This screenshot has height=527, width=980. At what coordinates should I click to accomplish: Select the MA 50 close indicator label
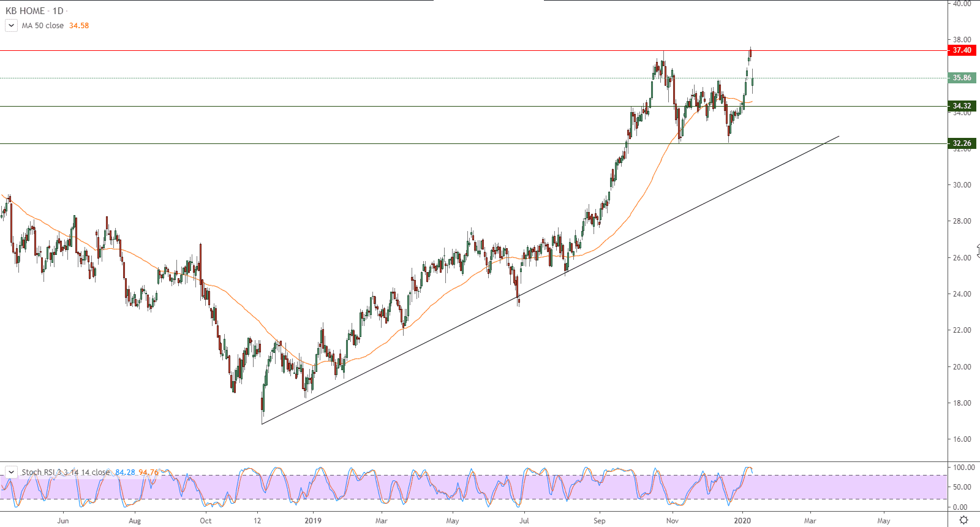(43, 26)
